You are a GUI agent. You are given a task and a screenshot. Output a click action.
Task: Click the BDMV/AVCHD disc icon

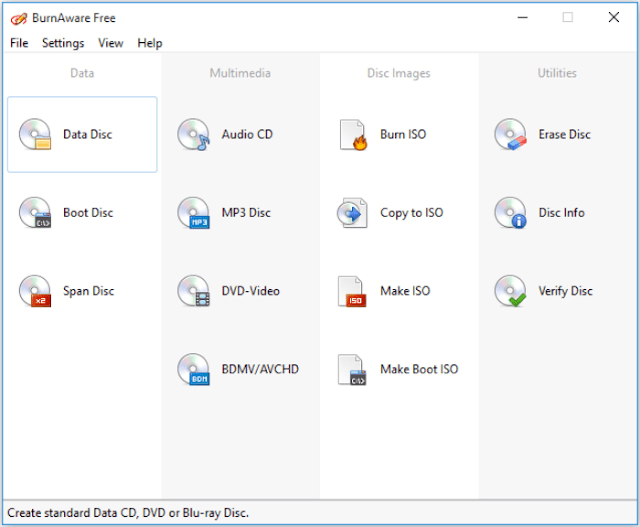193,369
